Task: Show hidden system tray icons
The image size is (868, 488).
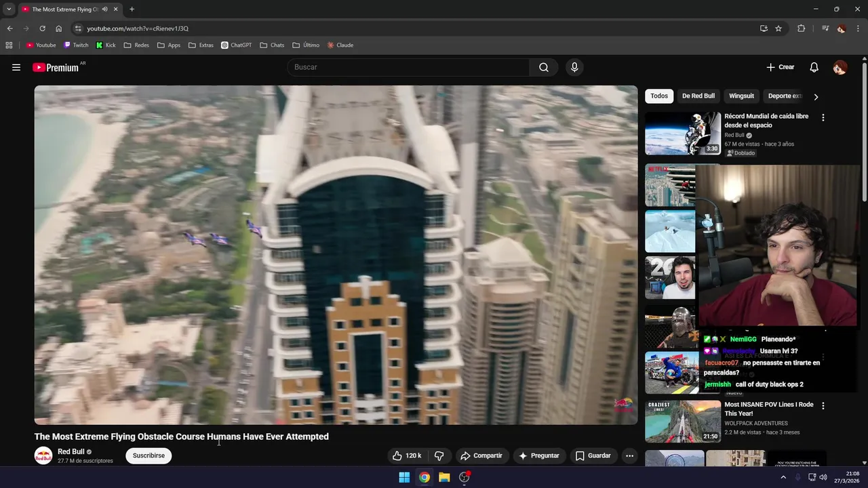Action: coord(783,477)
